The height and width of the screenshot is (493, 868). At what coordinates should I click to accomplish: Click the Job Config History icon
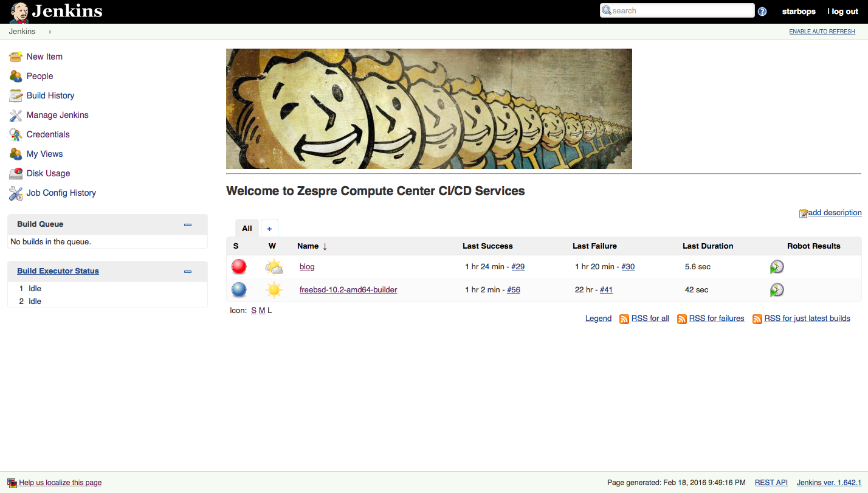click(16, 193)
